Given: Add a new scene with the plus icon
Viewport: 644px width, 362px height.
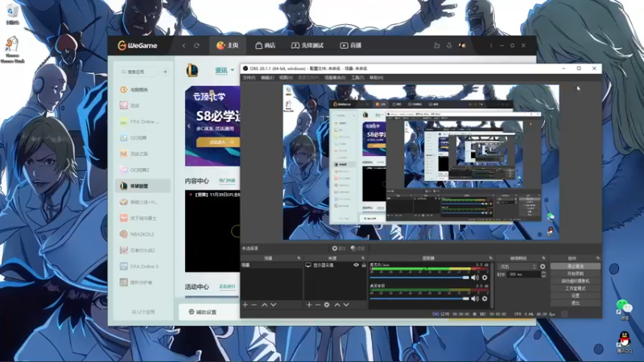Looking at the screenshot, I should [x=246, y=305].
